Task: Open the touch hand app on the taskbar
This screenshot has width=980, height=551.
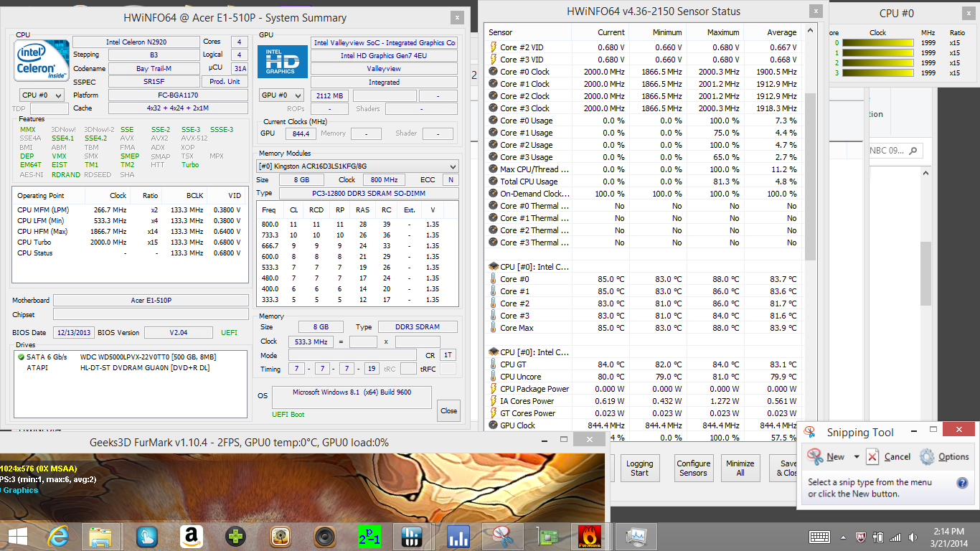Action: coord(147,537)
